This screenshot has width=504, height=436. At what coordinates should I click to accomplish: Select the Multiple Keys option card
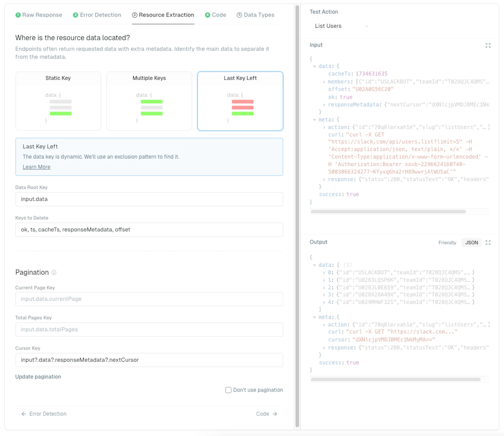[149, 101]
